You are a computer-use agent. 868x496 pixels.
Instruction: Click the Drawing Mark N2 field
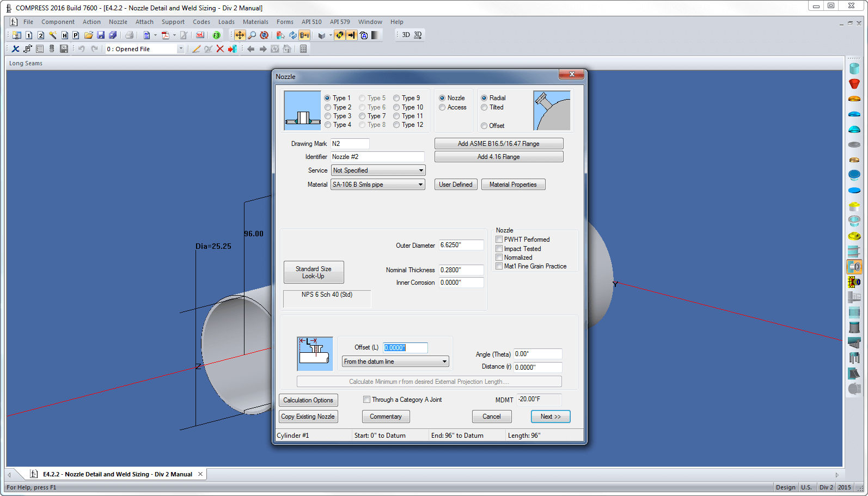(350, 144)
